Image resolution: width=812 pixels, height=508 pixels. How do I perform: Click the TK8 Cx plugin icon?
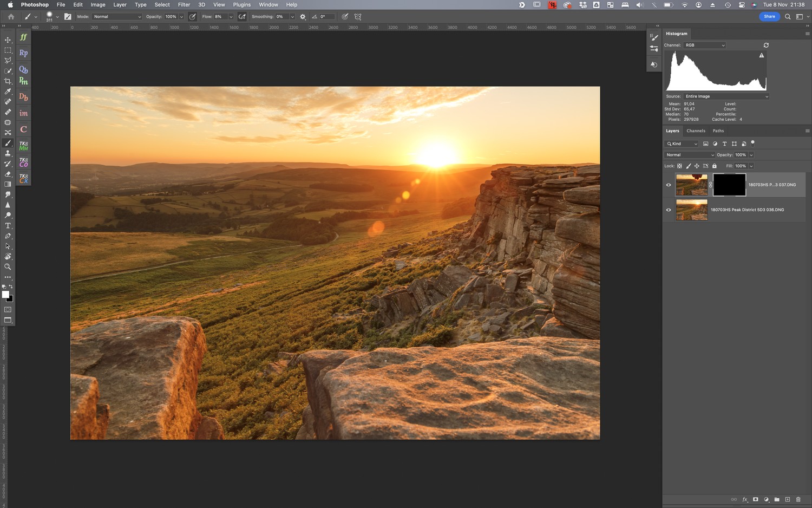(x=23, y=178)
